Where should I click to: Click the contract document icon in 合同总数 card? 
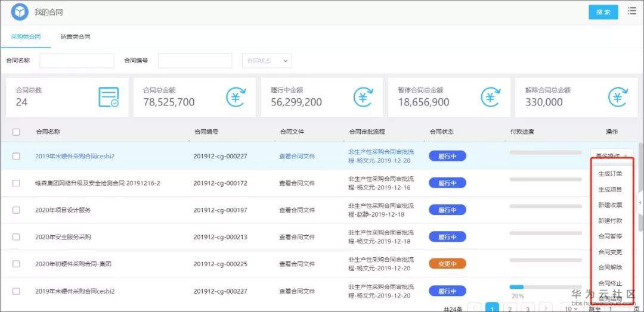[x=109, y=97]
